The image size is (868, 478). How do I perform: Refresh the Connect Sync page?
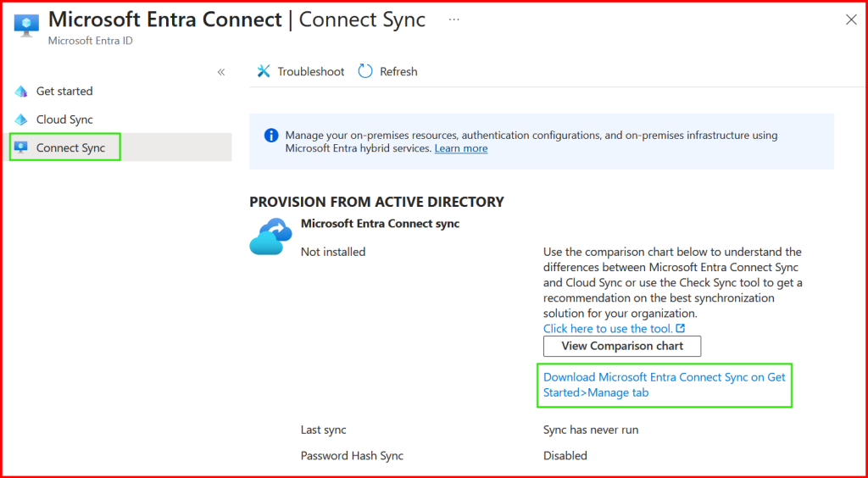[x=388, y=72]
